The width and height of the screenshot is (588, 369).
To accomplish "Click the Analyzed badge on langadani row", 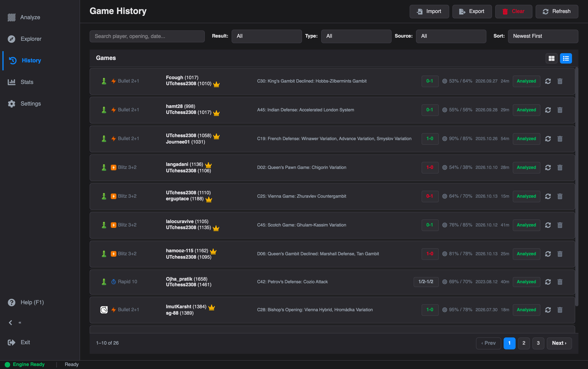I will pyautogui.click(x=526, y=168).
